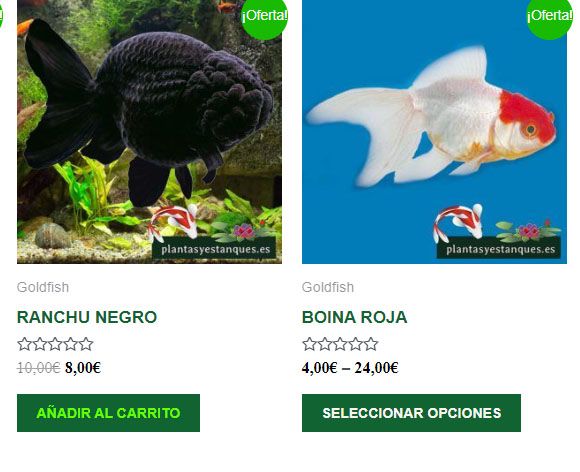Click the koi logo watermark on Ranchu image
The width and height of the screenshot is (580, 472).
point(173,222)
